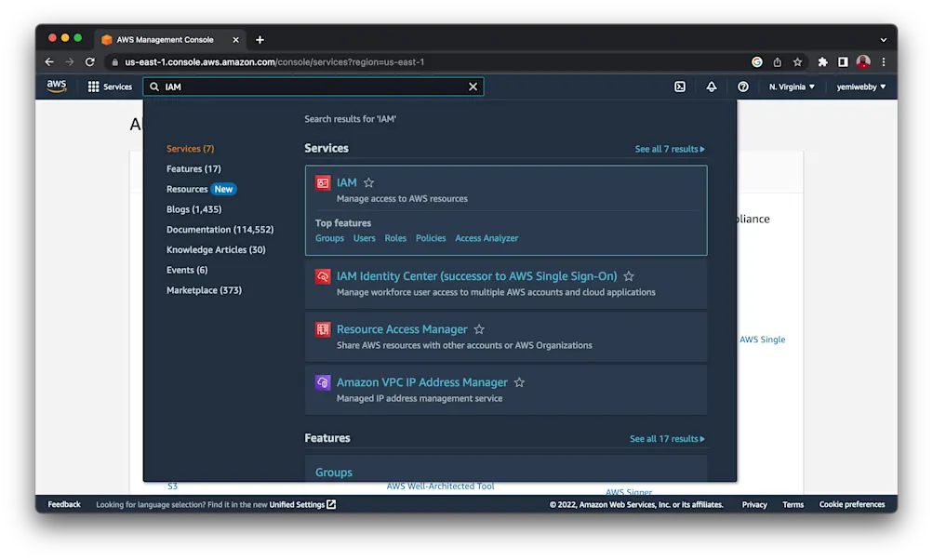Click the IAM service icon in results
Viewport: 933px width, 560px height.
tap(323, 182)
